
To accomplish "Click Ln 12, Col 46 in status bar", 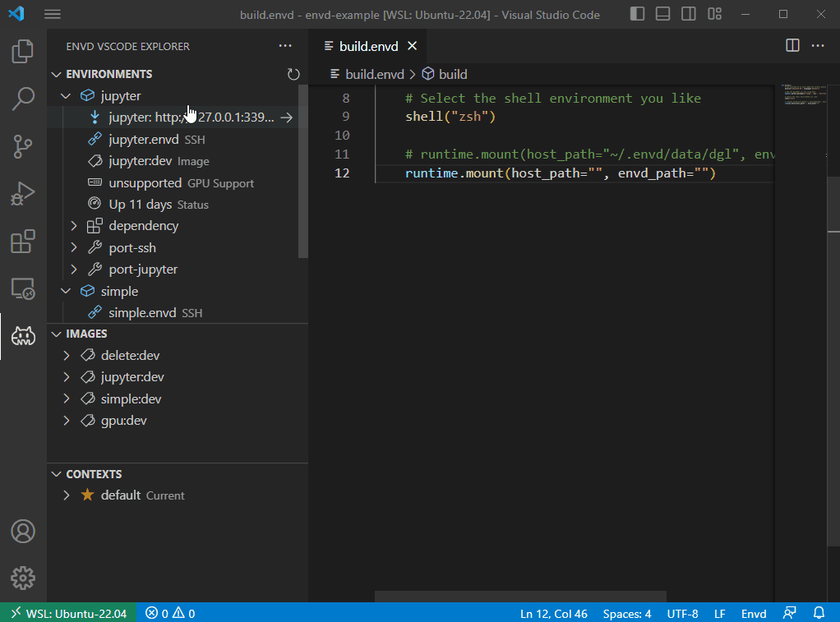I will [553, 614].
